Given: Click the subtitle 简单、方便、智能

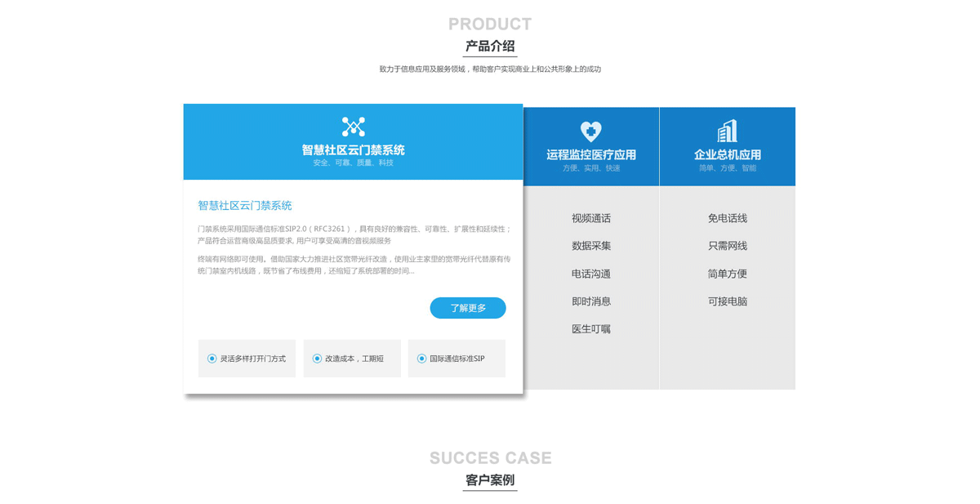Looking at the screenshot, I should (728, 168).
